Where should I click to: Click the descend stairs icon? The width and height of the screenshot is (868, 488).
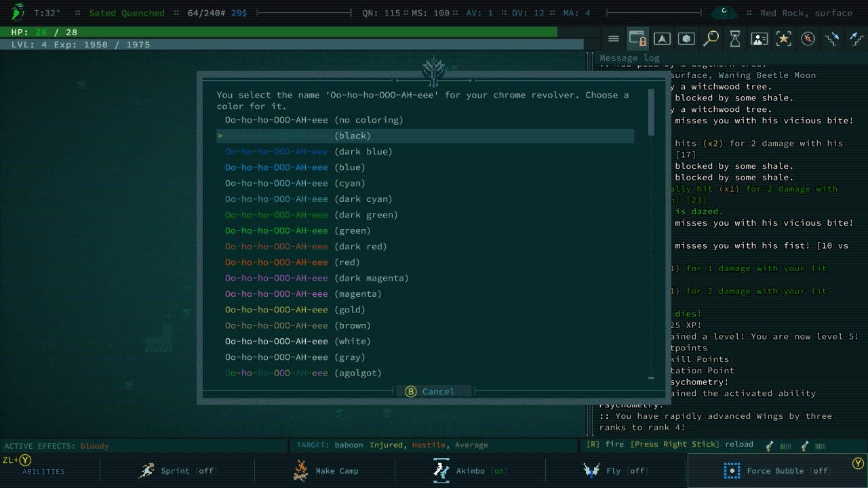[832, 39]
